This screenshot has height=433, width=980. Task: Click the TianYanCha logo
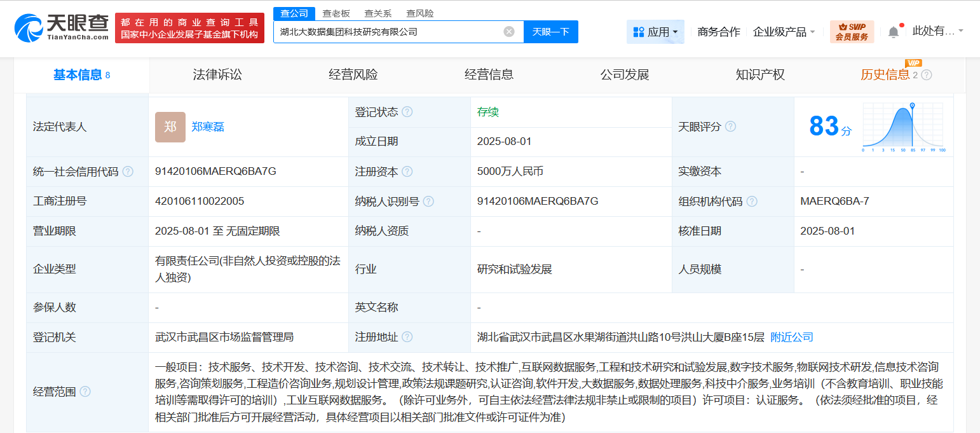click(62, 28)
